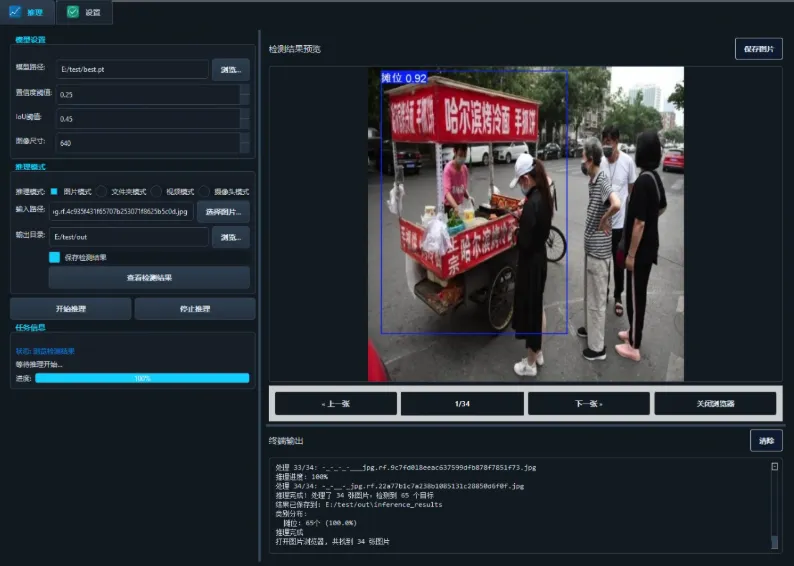794x566 pixels.
Task: Click 浏览 button next to output directory
Action: point(231,237)
